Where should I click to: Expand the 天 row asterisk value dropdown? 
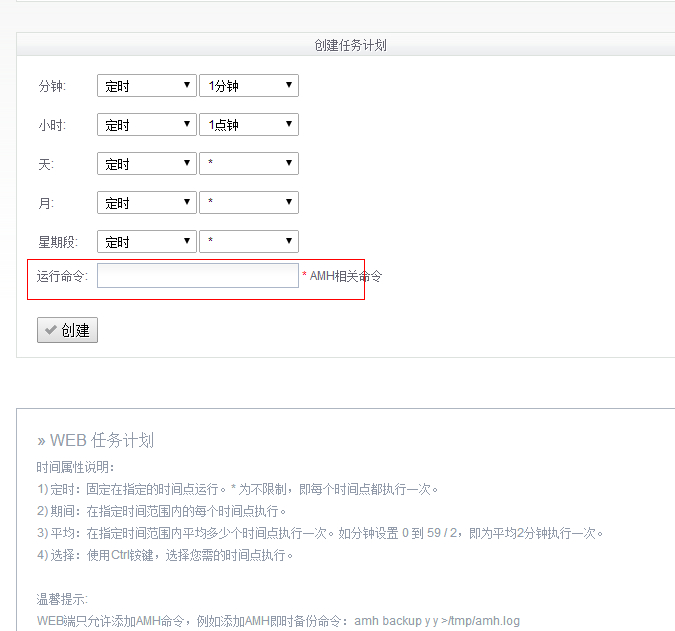pos(249,164)
